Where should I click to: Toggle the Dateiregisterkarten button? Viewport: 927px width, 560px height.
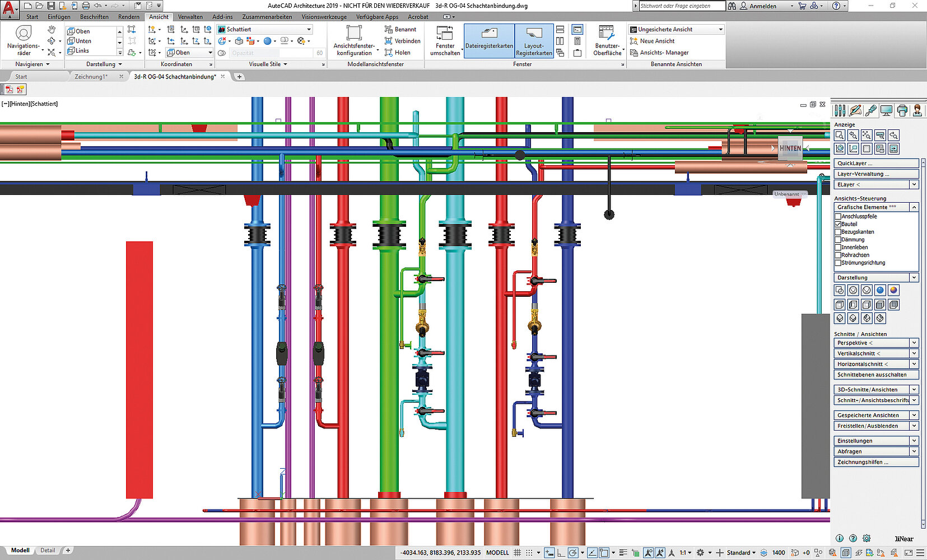(489, 40)
